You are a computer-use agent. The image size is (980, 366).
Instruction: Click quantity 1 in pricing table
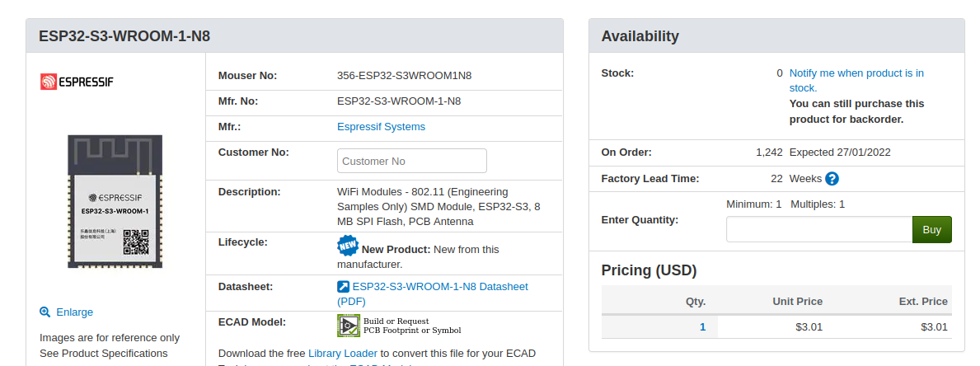pyautogui.click(x=702, y=326)
